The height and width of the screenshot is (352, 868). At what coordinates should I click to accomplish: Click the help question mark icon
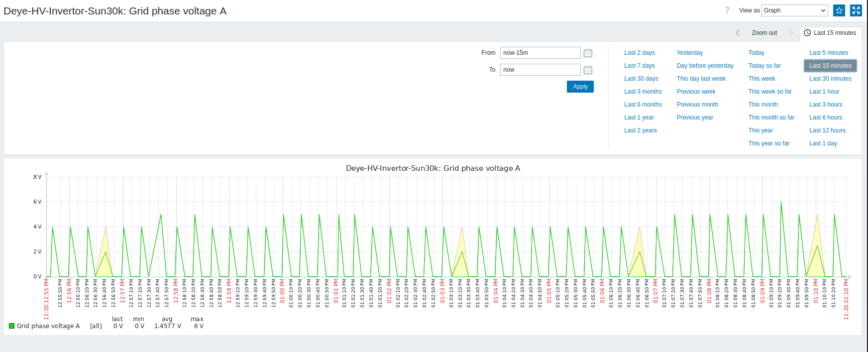[727, 10]
